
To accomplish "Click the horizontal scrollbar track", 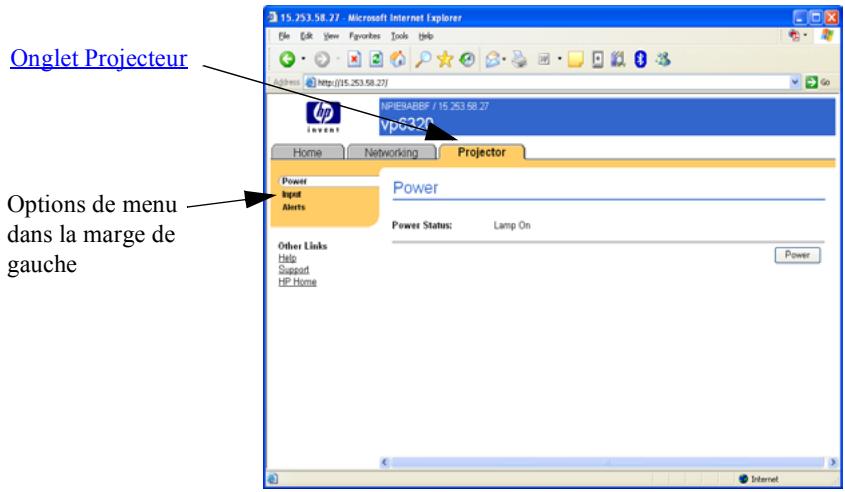I will [609, 462].
